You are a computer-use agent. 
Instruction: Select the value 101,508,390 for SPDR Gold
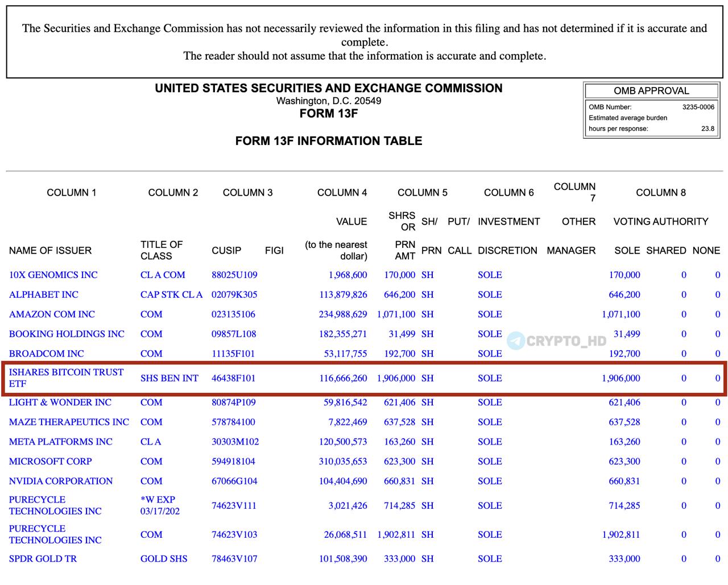(343, 558)
